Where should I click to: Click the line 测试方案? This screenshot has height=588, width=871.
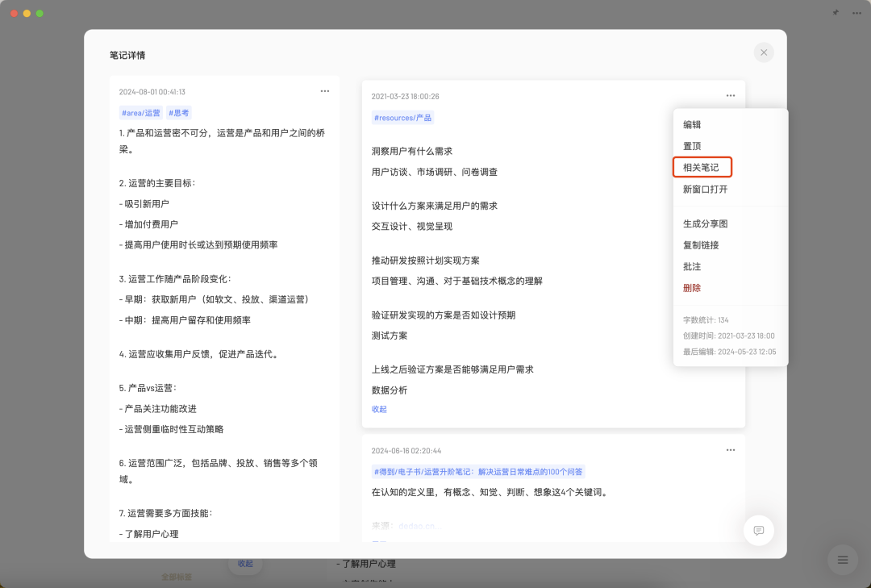(390, 336)
